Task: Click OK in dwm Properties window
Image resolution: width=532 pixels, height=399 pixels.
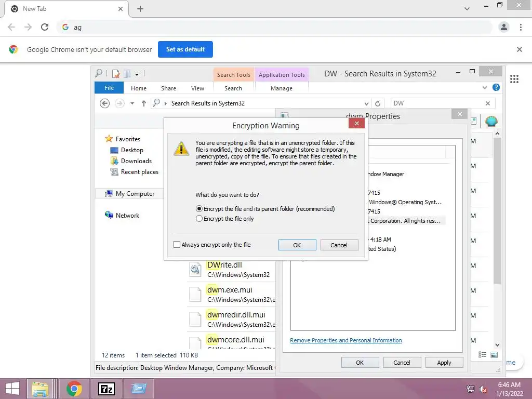Action: tap(360, 362)
